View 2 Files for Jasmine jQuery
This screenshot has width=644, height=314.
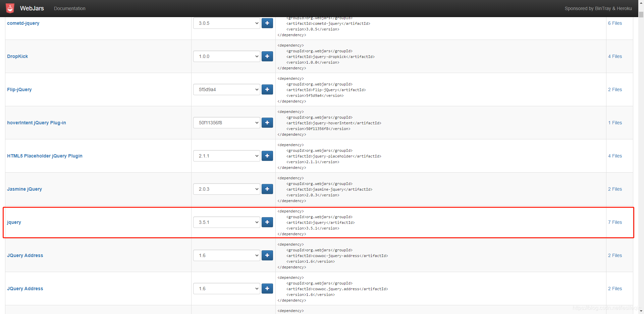click(x=615, y=189)
